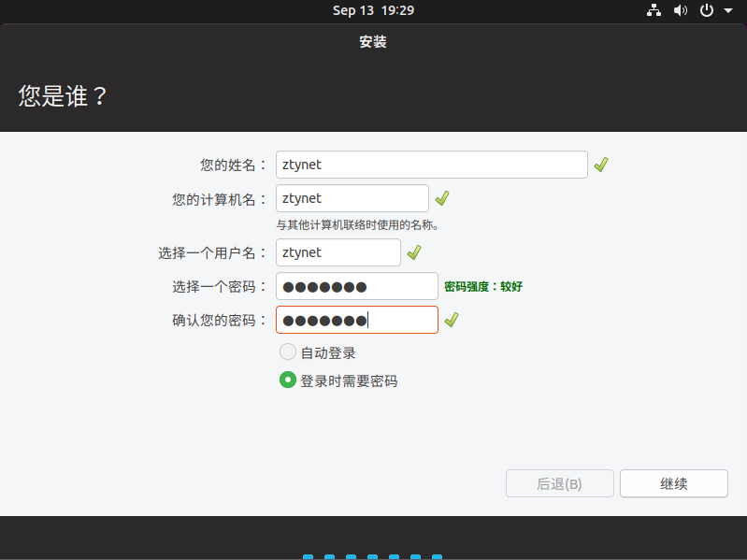Click the checkmark beside the username field
Image resolution: width=747 pixels, height=560 pixels.
pyautogui.click(x=414, y=252)
